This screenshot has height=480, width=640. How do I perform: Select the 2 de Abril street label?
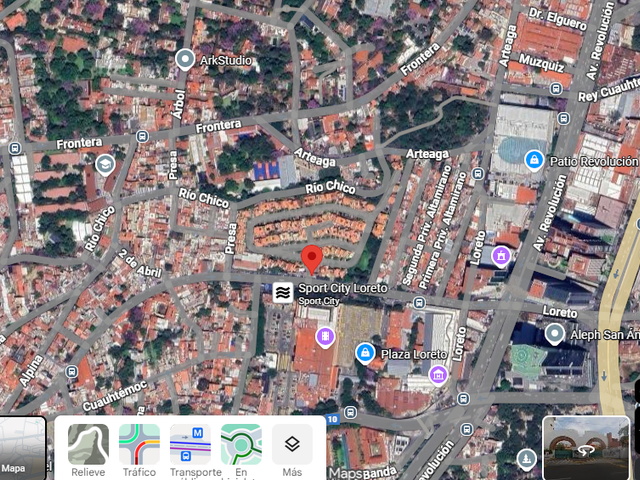coord(140,263)
